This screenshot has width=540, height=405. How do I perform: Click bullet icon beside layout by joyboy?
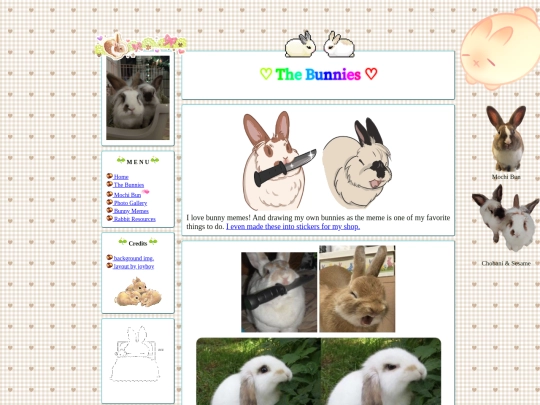[x=110, y=266]
